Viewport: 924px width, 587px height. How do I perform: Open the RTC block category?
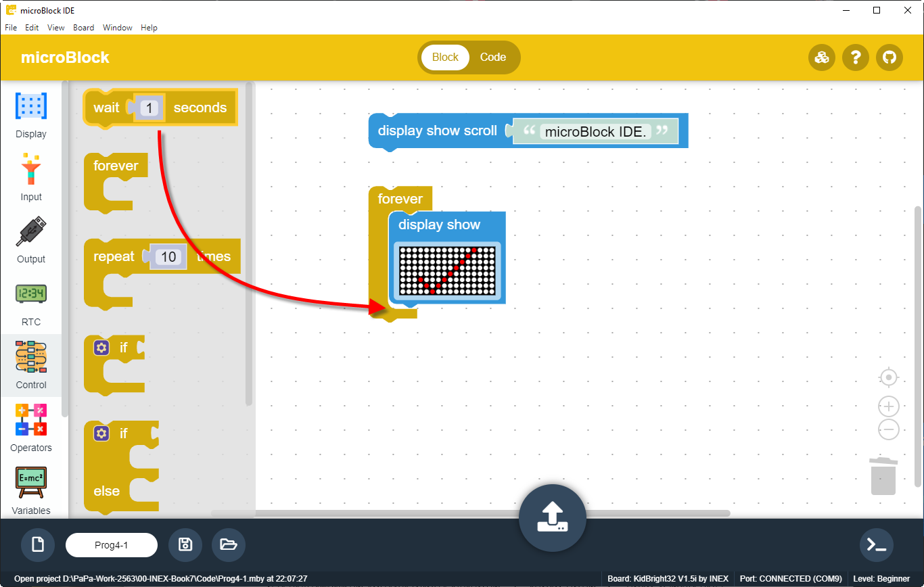[31, 302]
